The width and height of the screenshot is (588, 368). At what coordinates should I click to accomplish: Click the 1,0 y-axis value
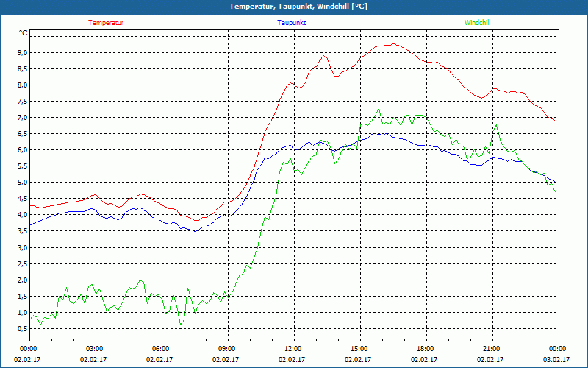24,312
